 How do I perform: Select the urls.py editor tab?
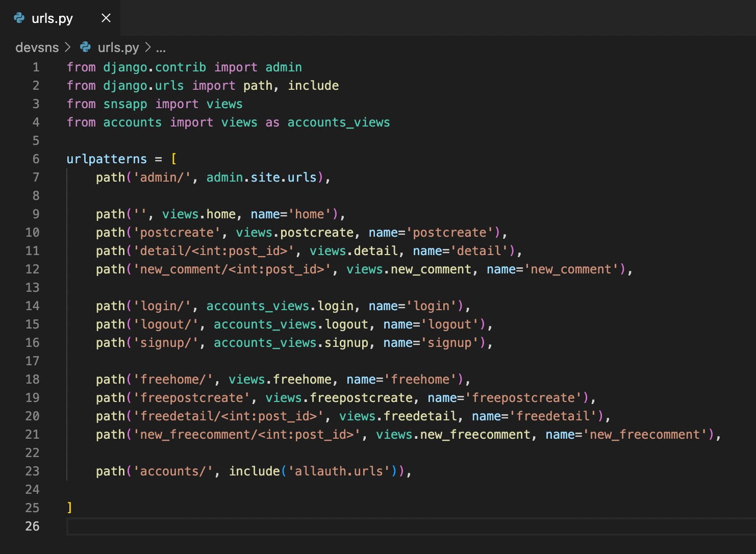coord(60,18)
